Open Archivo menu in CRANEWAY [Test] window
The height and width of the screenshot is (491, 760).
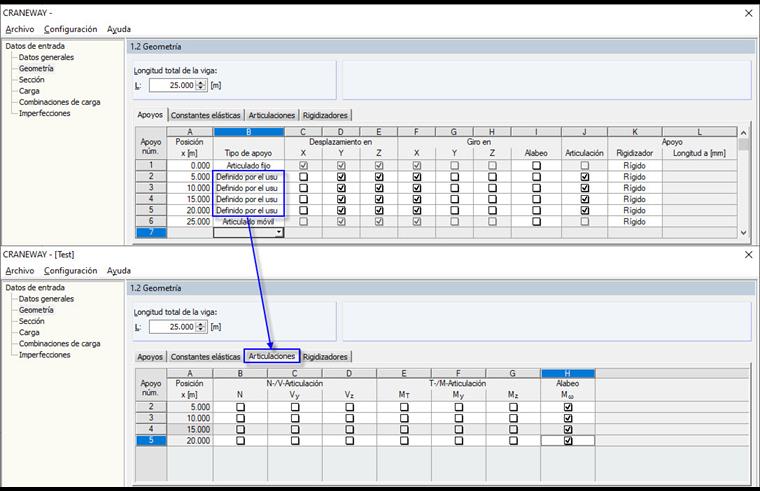[20, 270]
